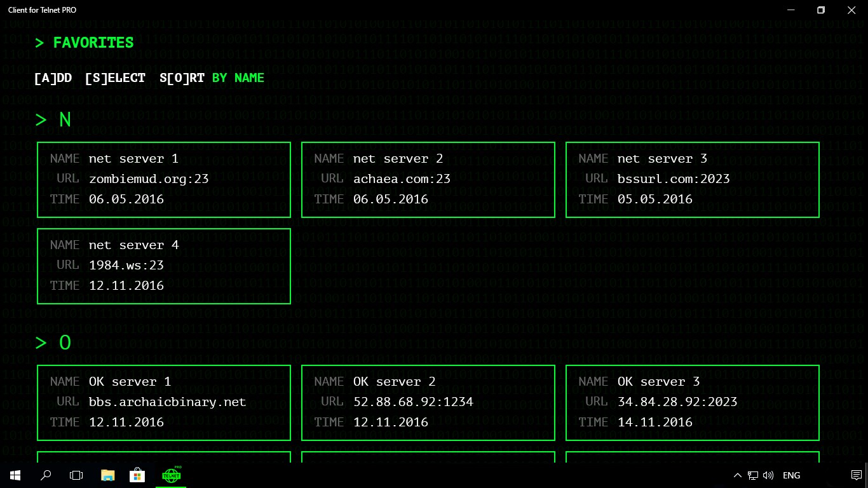
Task: Click the [A]DD command
Action: [53, 78]
